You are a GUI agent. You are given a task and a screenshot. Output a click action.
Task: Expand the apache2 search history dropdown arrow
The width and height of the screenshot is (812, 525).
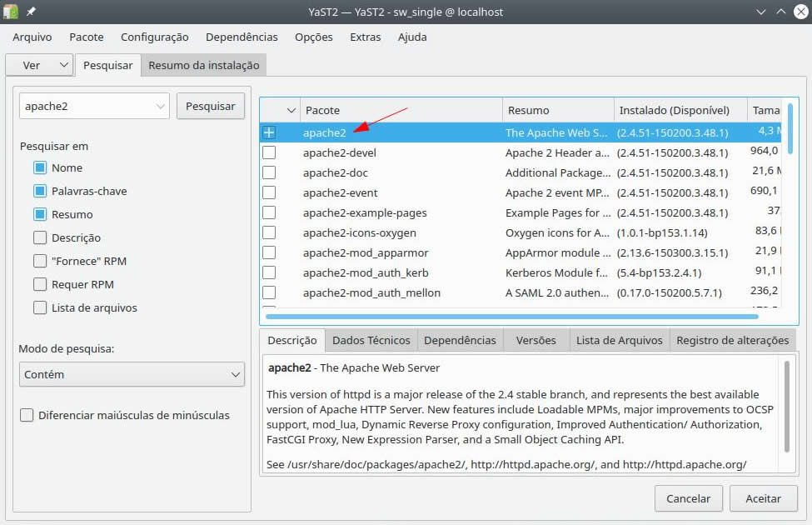click(160, 107)
